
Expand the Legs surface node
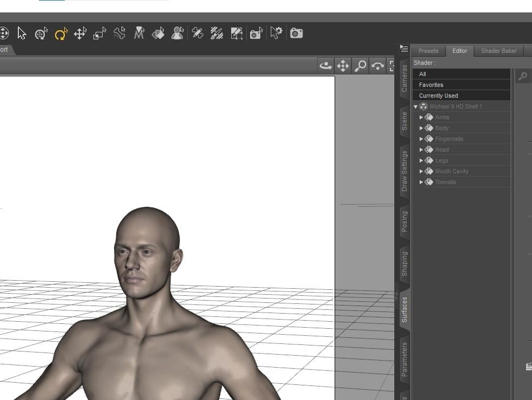421,160
